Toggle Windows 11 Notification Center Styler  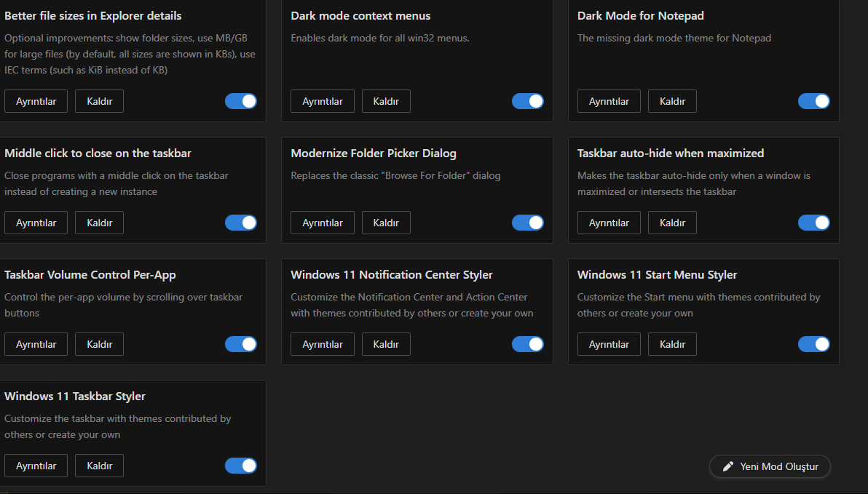[527, 344]
